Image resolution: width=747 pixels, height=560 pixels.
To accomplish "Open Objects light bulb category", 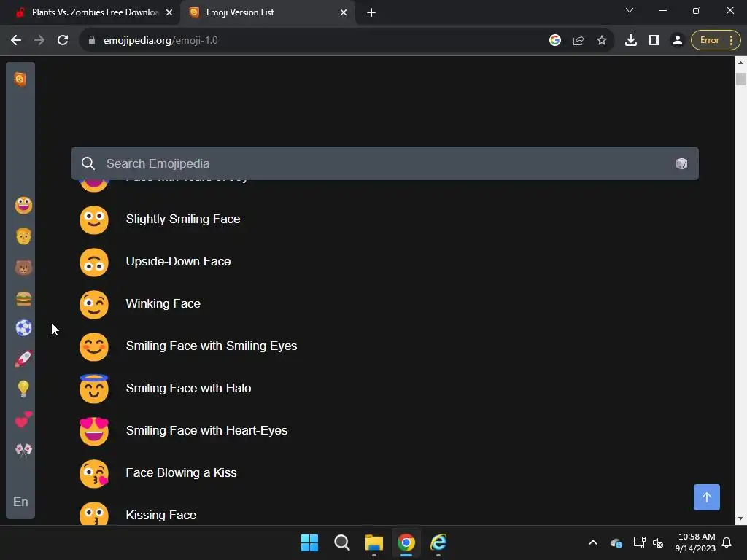I will point(23,389).
